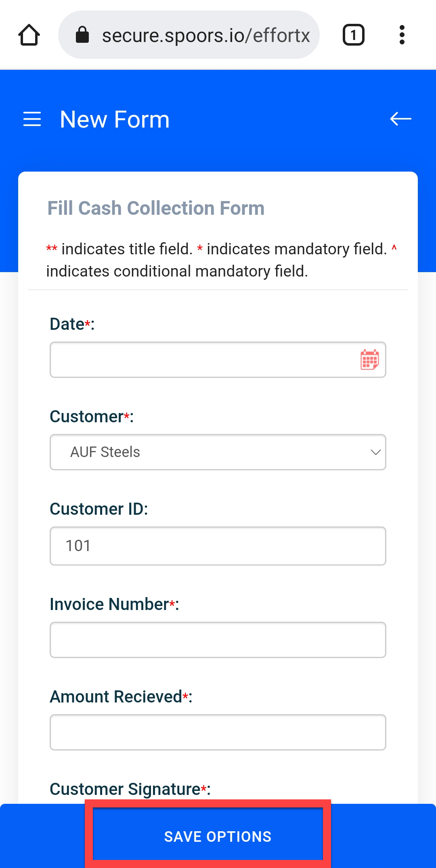This screenshot has width=436, height=868.
Task: Click the Amount Recieved label
Action: (116, 697)
